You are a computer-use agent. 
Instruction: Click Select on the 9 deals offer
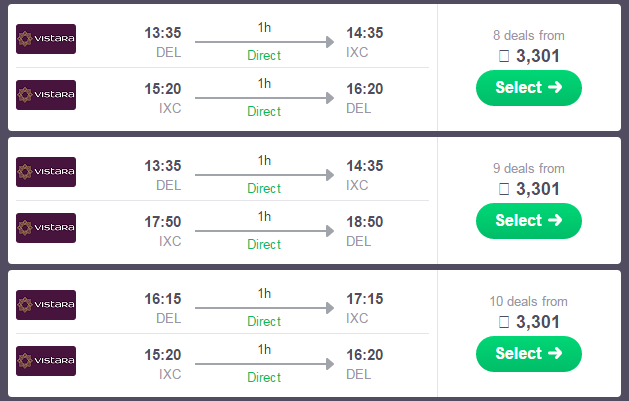(529, 221)
